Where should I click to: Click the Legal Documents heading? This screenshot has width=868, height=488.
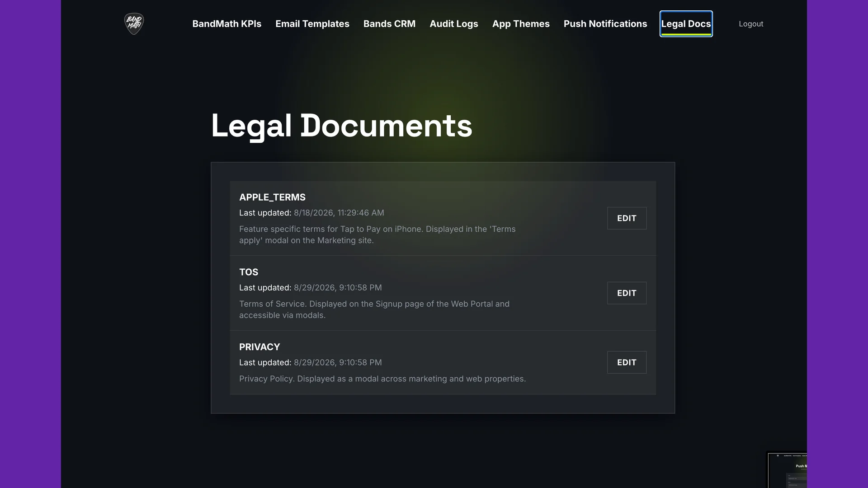coord(342,126)
